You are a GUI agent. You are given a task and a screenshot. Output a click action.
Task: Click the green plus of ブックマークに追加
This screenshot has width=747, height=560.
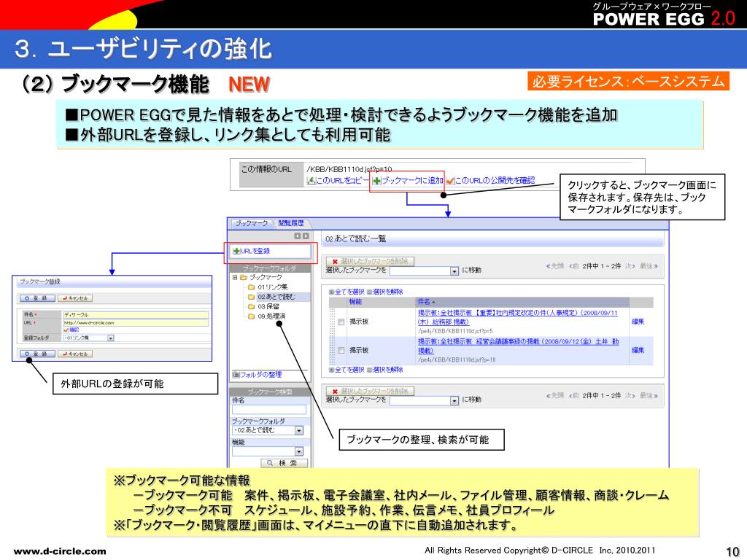tap(376, 181)
